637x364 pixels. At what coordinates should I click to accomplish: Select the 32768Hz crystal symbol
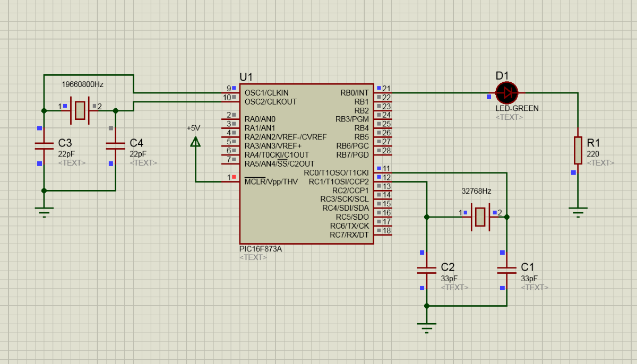click(480, 216)
